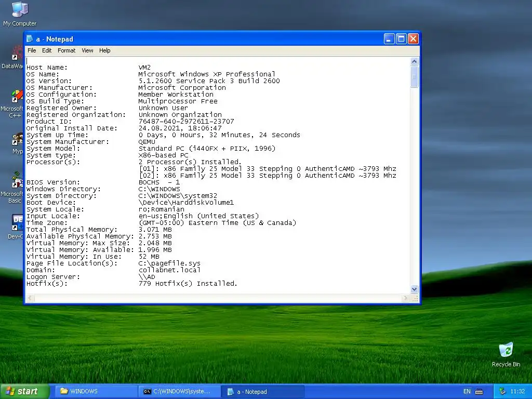The width and height of the screenshot is (532, 399).
Task: Click the text 'Standard PC (i440FX + PIIX, 1996)'
Action: coord(207,149)
